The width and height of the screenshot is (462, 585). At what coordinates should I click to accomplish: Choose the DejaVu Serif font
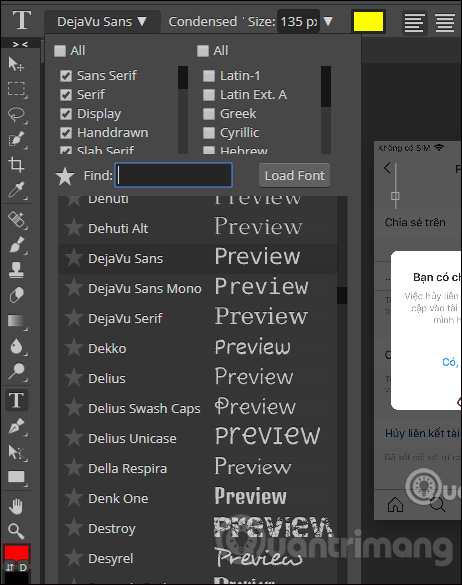198,318
